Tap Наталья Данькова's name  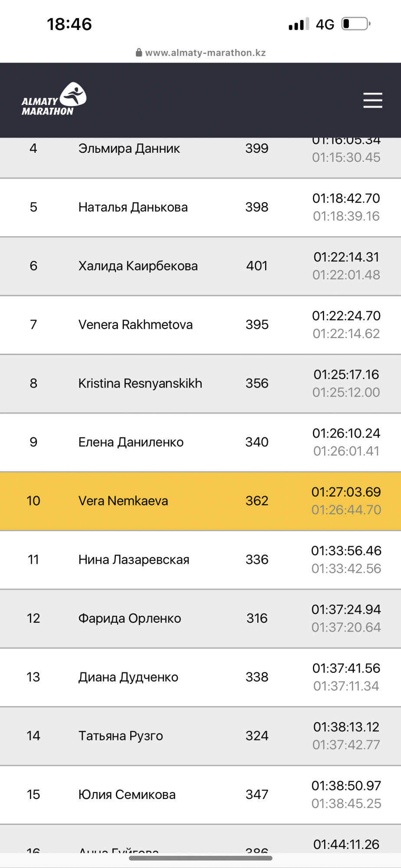click(133, 207)
